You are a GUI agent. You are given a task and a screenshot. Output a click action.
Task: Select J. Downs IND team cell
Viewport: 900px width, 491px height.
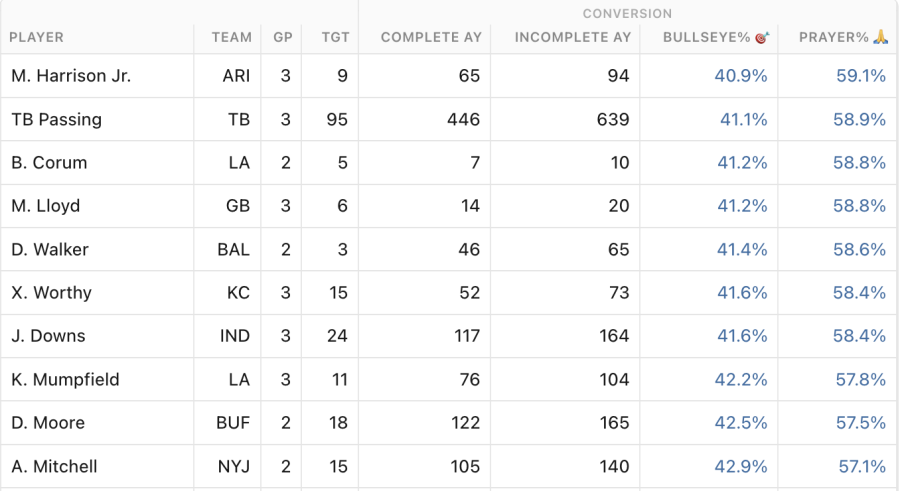(x=235, y=336)
